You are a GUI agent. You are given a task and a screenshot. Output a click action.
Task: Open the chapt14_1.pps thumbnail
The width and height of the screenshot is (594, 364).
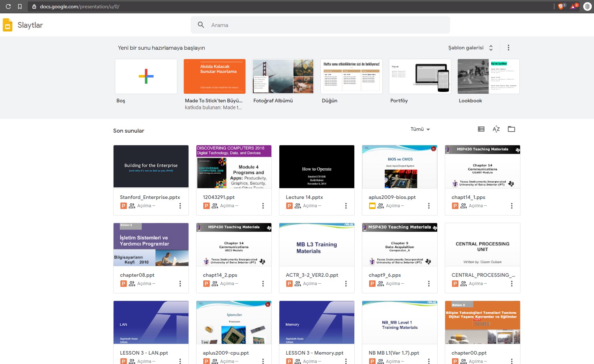(x=483, y=167)
